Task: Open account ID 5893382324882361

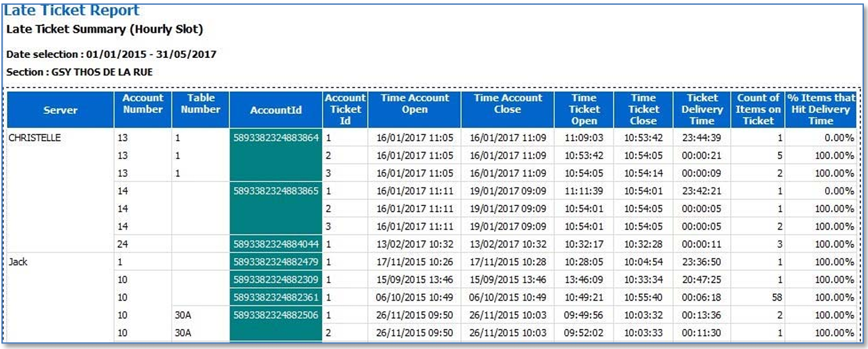Action: click(x=276, y=297)
